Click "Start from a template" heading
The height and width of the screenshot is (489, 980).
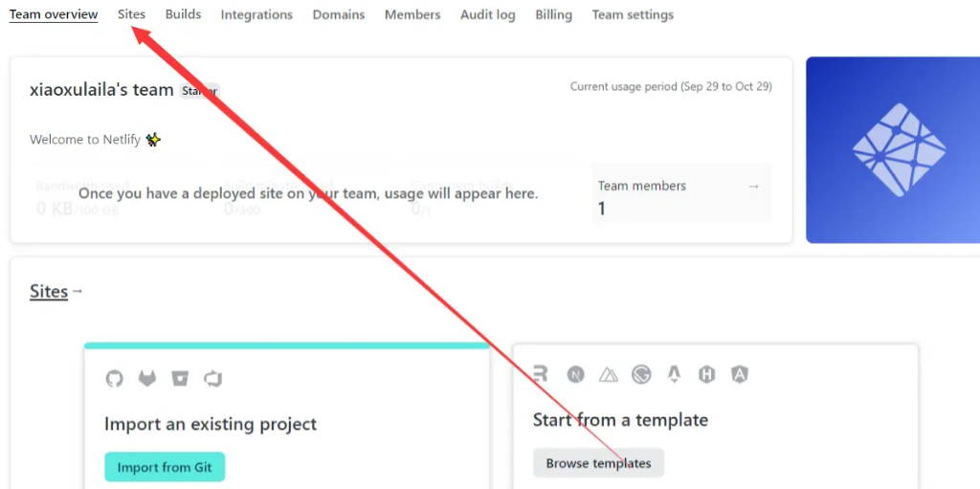point(620,419)
